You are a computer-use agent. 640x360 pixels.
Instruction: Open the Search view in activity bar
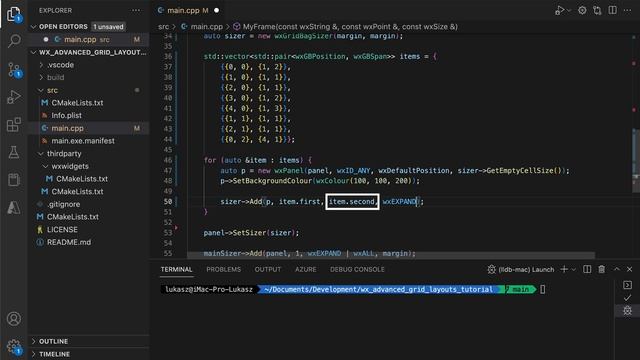14,41
